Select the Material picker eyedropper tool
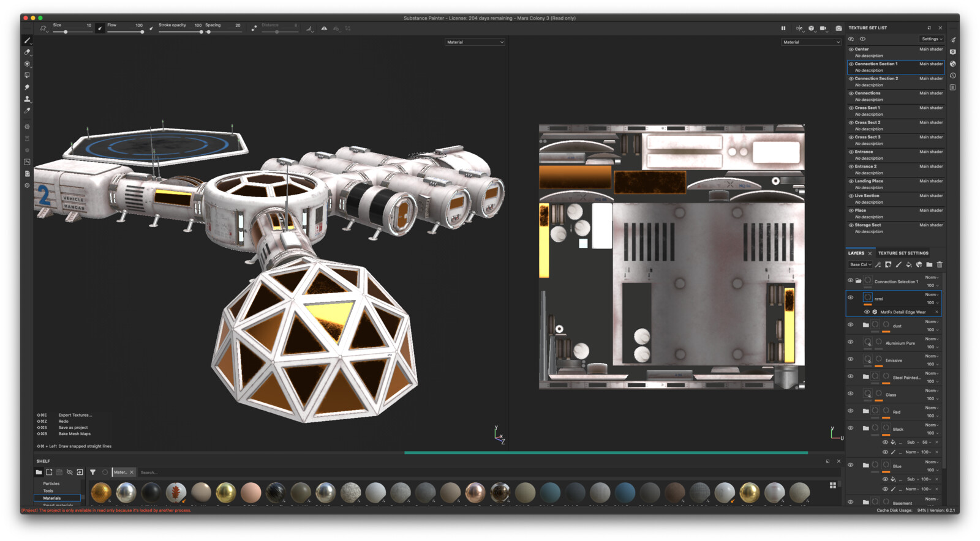This screenshot has height=541, width=980. click(x=27, y=111)
